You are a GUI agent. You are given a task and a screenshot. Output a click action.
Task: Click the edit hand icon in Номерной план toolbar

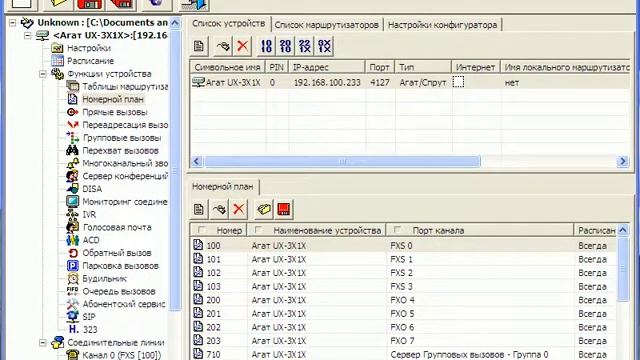coord(219,209)
